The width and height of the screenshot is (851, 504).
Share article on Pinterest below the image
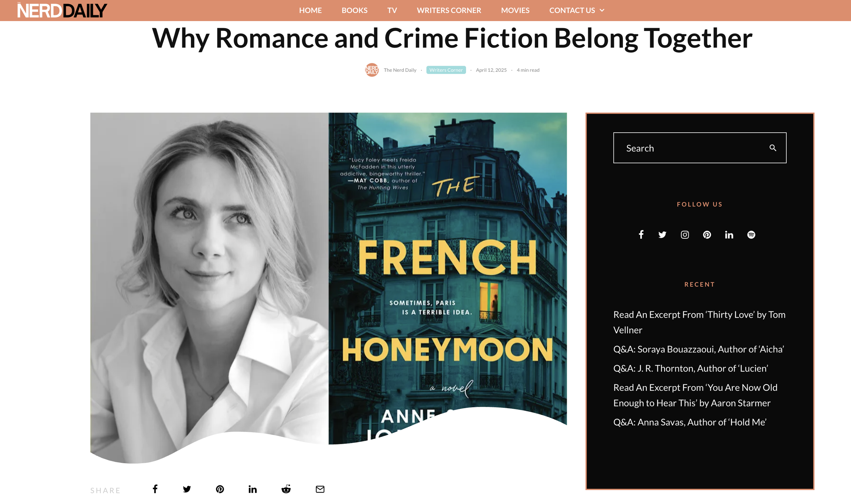click(220, 489)
